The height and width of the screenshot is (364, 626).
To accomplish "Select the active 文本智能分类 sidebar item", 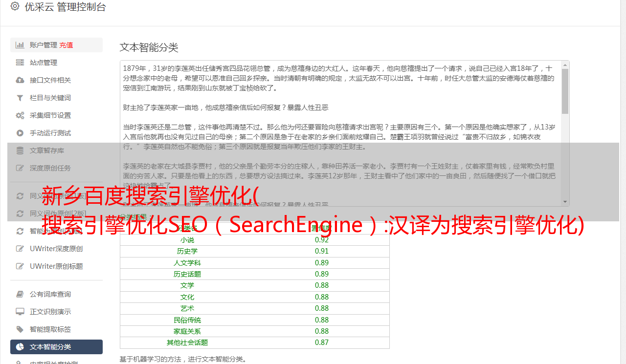I will click(56, 347).
